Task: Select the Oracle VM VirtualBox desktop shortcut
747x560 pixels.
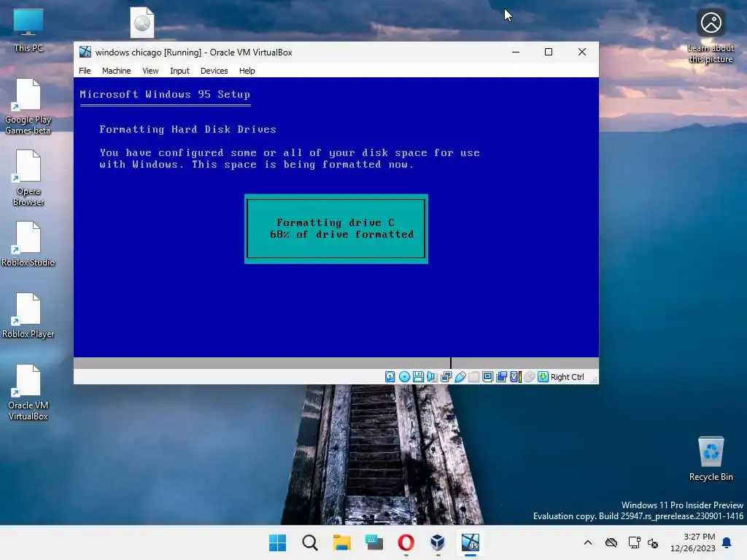Action: coord(28,392)
